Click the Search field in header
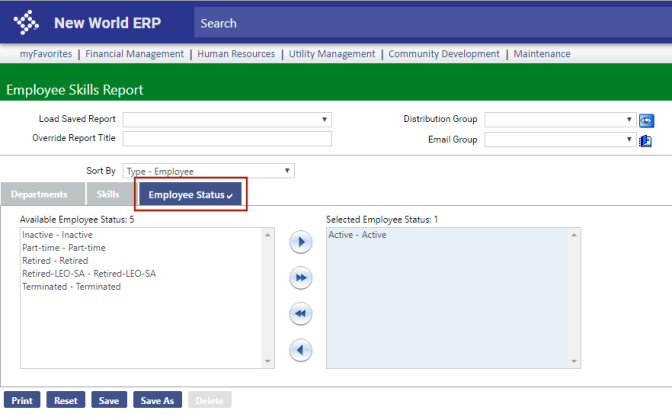This screenshot has height=417, width=672. [433, 23]
